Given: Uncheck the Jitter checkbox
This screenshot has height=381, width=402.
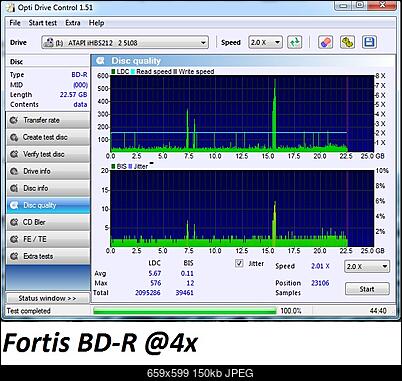Looking at the screenshot, I should pyautogui.click(x=239, y=263).
